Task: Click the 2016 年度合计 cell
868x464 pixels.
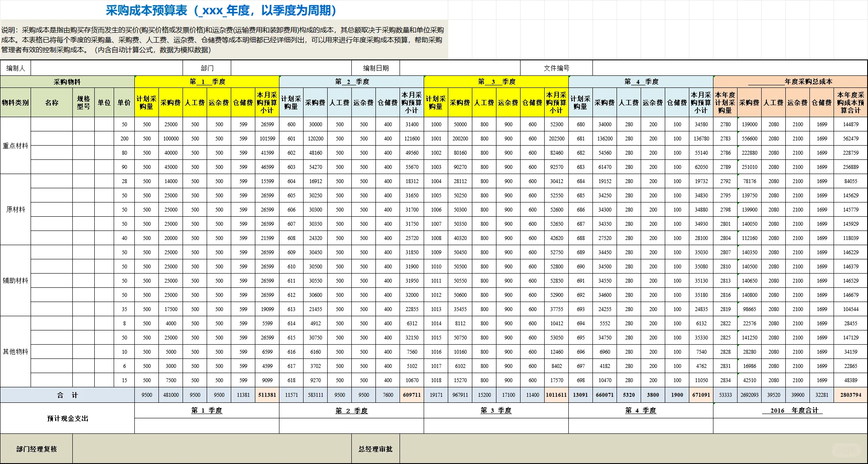Action: pos(790,411)
